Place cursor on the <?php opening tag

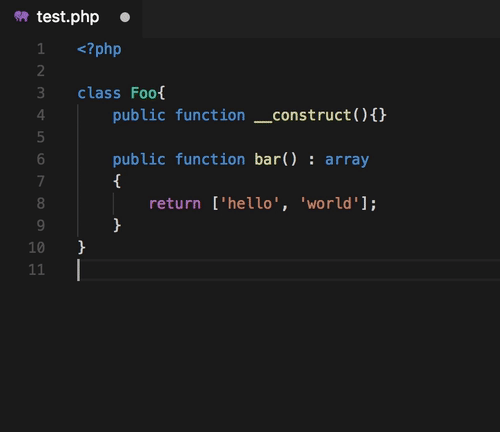[x=99, y=49]
